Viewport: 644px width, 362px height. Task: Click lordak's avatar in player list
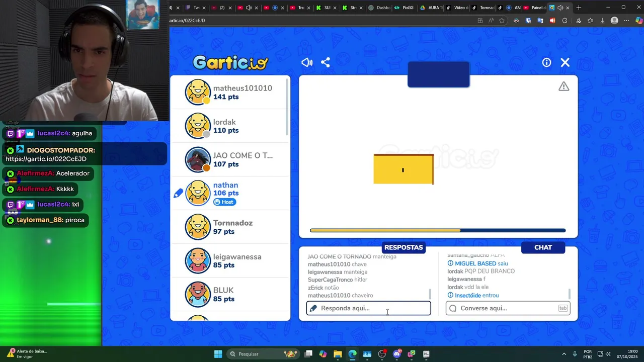coord(197,126)
